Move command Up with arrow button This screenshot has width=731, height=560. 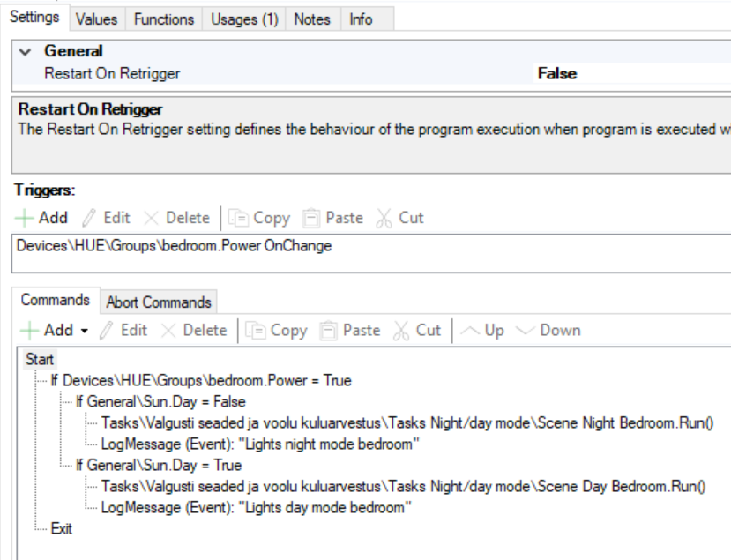coord(480,331)
